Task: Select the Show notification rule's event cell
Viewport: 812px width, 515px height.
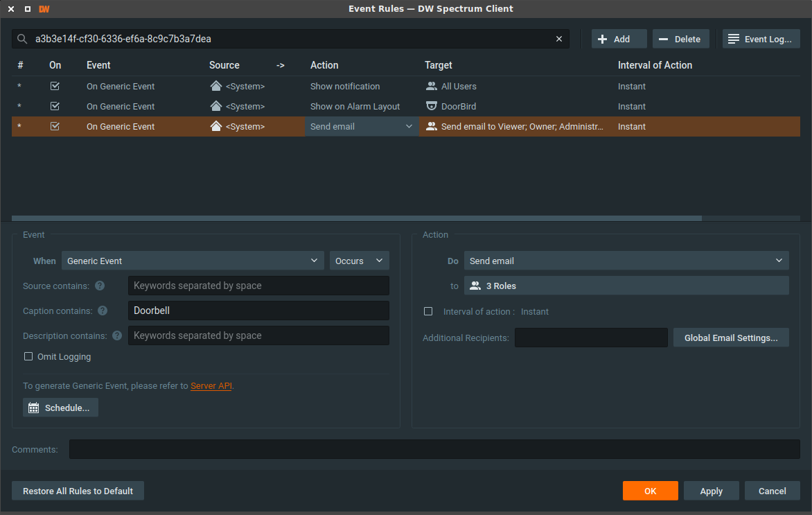Action: pyautogui.click(x=121, y=86)
